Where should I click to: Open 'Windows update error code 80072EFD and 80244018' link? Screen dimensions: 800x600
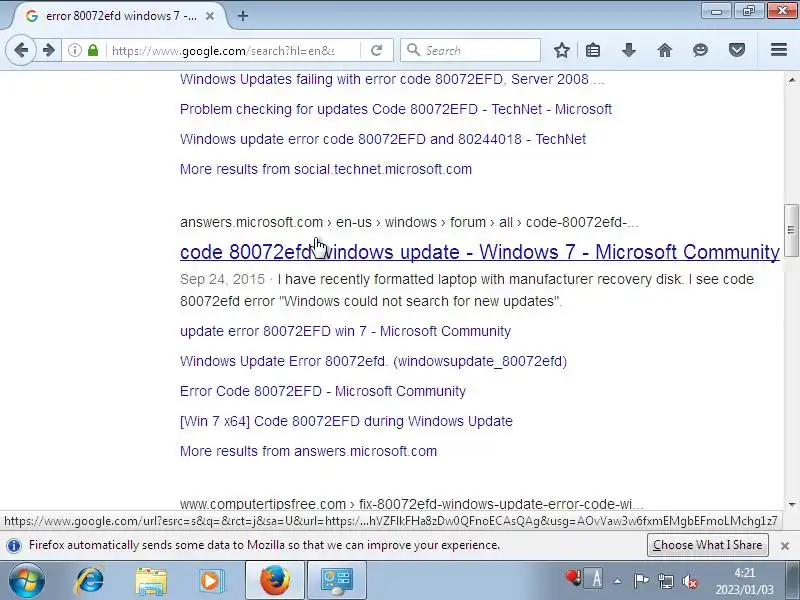pyautogui.click(x=383, y=139)
